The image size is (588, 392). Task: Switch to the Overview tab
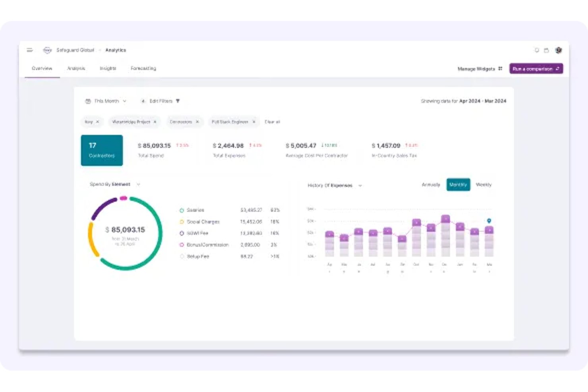coord(42,68)
